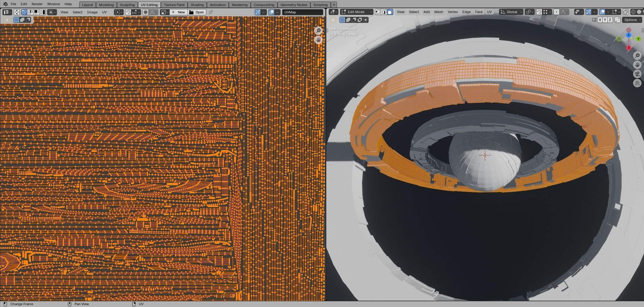Image resolution: width=644 pixels, height=307 pixels.
Task: Click the red X axis on navigation gizmo
Action: (x=629, y=48)
